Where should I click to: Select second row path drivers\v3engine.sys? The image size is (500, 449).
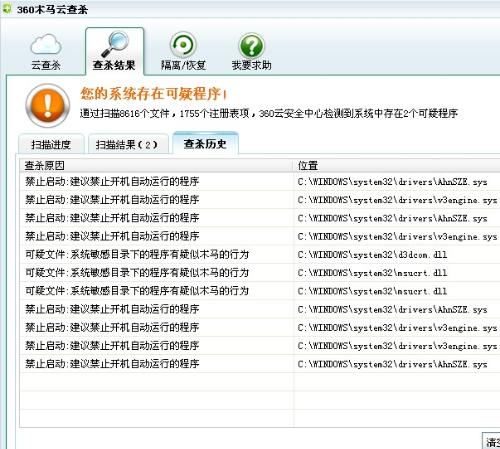397,200
